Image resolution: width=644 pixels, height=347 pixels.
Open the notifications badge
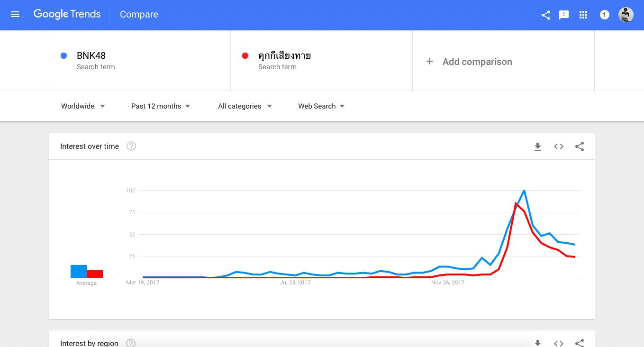point(604,15)
